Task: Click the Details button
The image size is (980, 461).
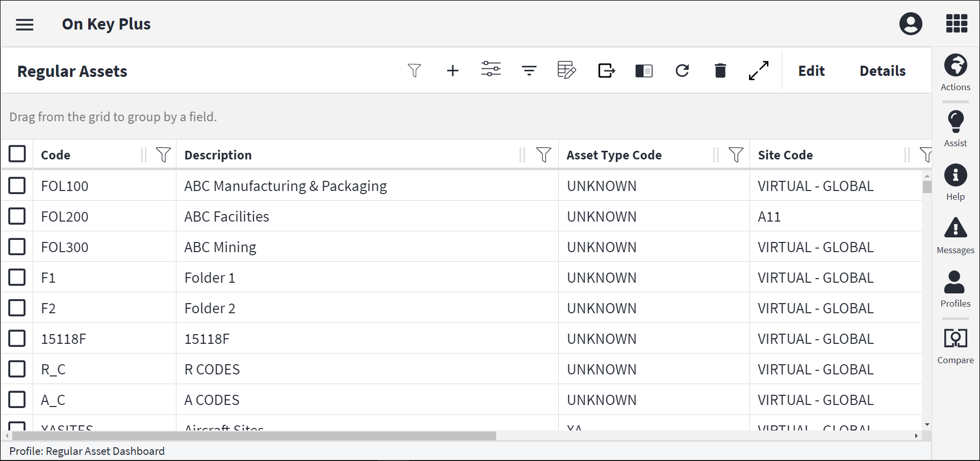Action: click(883, 71)
